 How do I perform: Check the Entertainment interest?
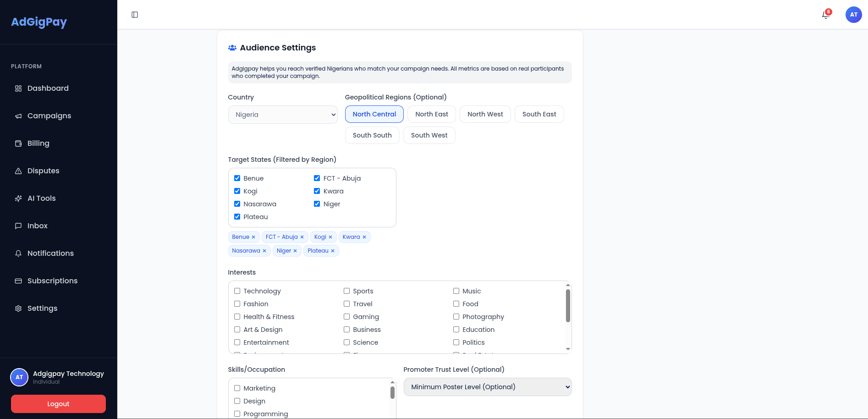[x=237, y=342]
